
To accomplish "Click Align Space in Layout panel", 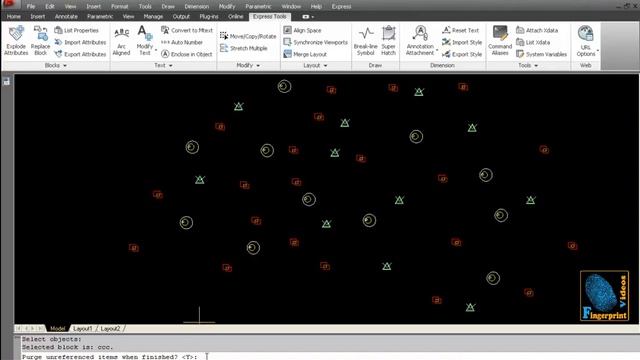I will 302,30.
